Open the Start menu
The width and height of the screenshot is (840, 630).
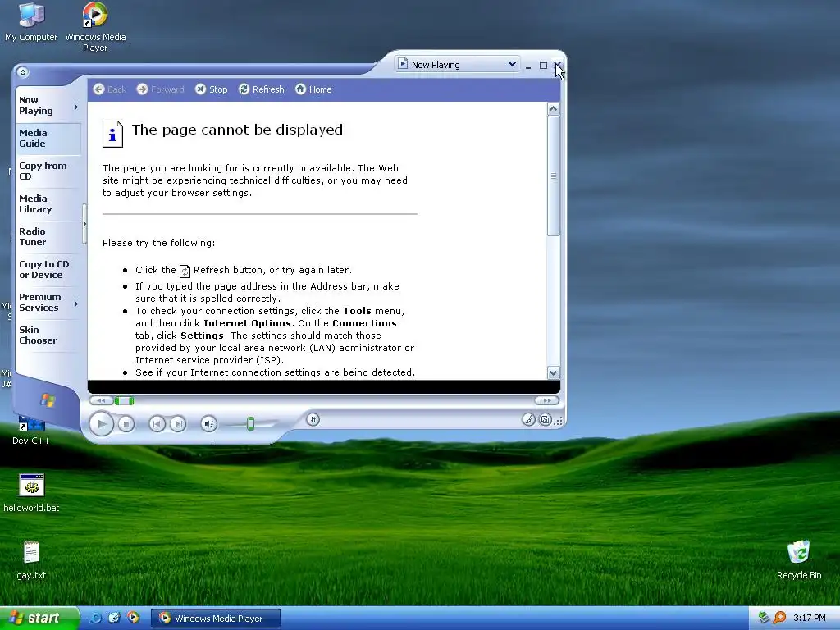tap(39, 619)
